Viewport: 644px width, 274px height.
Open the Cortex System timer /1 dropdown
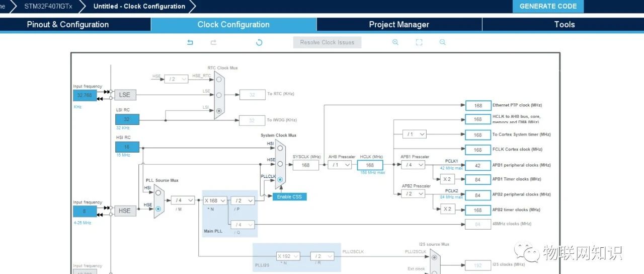[415, 134]
